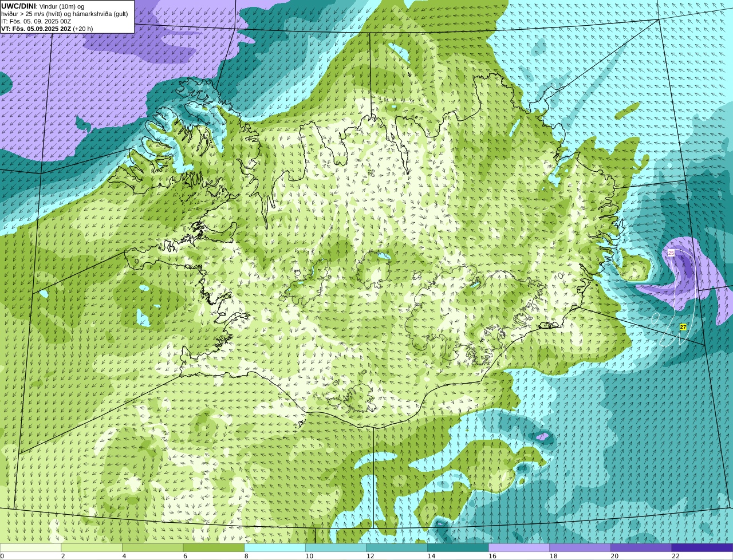Click the yellow 27 max gust marker
The height and width of the screenshot is (560, 733).
point(683,327)
